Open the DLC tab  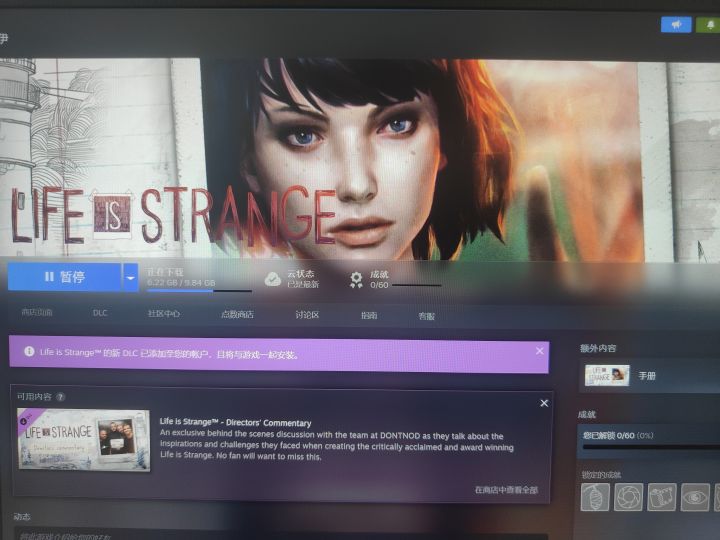(100, 313)
